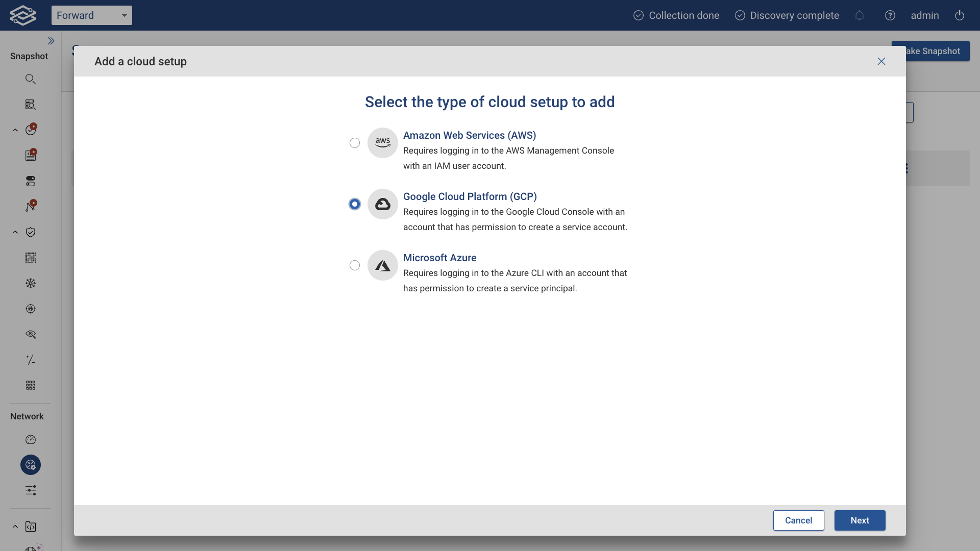Expand the sidebar with the double-arrow chevron
This screenshot has height=551, width=980.
click(x=51, y=40)
